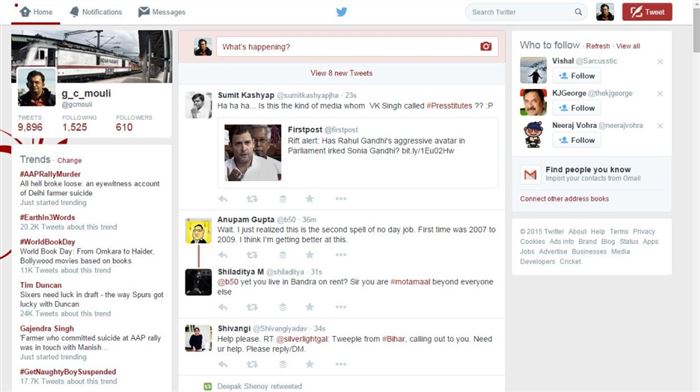
Task: Click the camera icon in compose box
Action: (x=486, y=46)
